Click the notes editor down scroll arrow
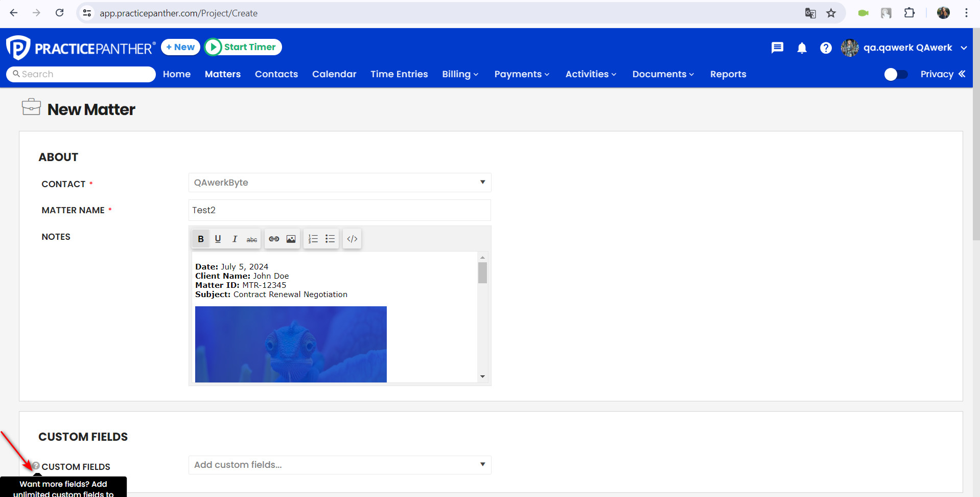 [482, 377]
